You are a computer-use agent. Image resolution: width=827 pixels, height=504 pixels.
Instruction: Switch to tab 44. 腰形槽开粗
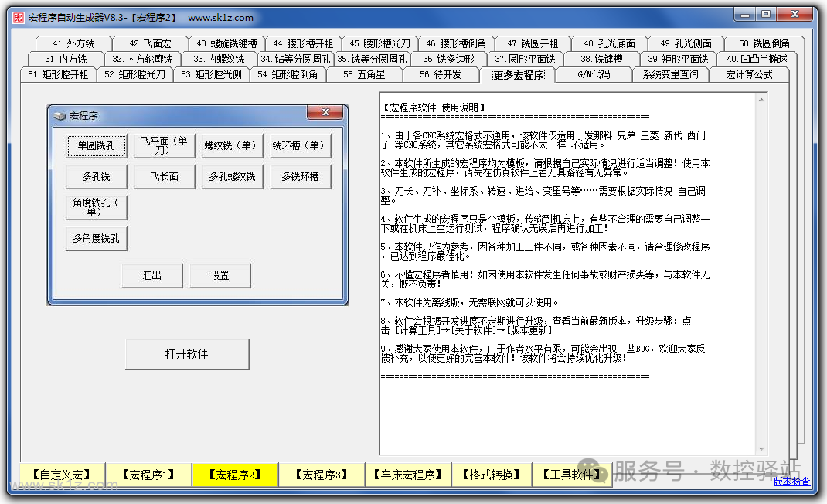303,43
